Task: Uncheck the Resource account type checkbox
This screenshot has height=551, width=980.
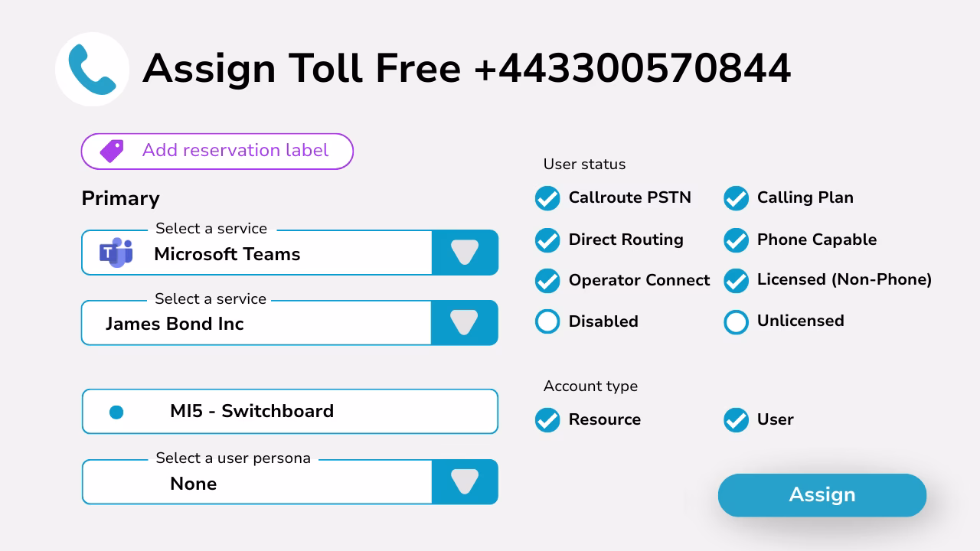Action: tap(547, 420)
